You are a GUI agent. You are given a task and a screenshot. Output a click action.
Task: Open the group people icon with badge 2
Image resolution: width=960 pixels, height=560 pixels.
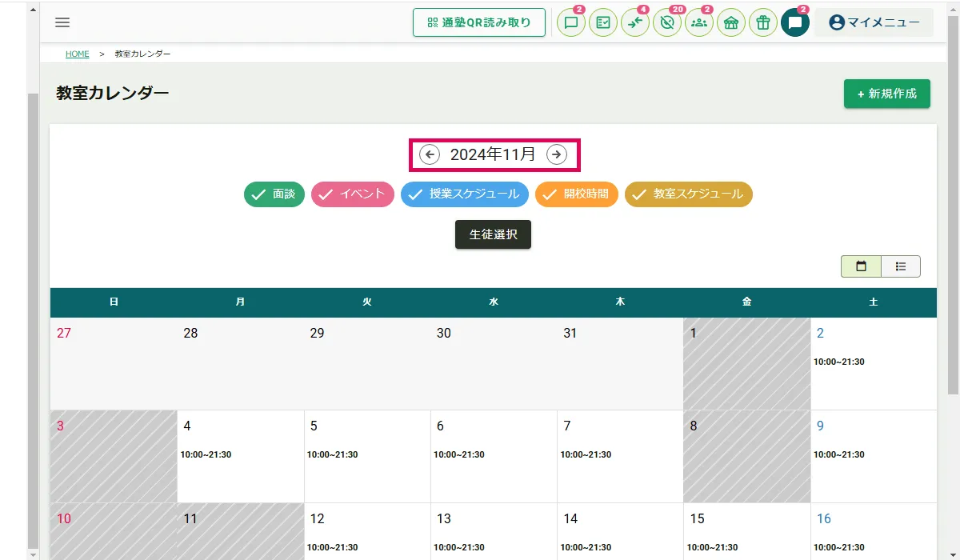coord(699,22)
